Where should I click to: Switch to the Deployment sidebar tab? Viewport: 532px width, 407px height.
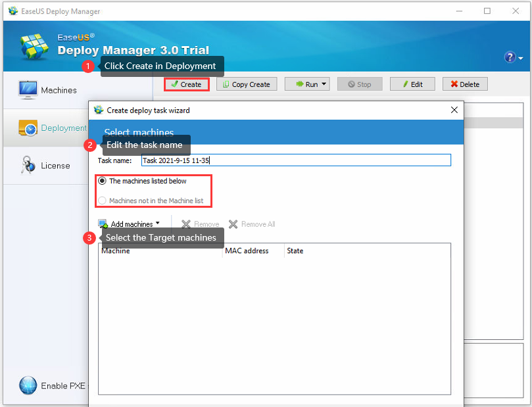[46, 128]
